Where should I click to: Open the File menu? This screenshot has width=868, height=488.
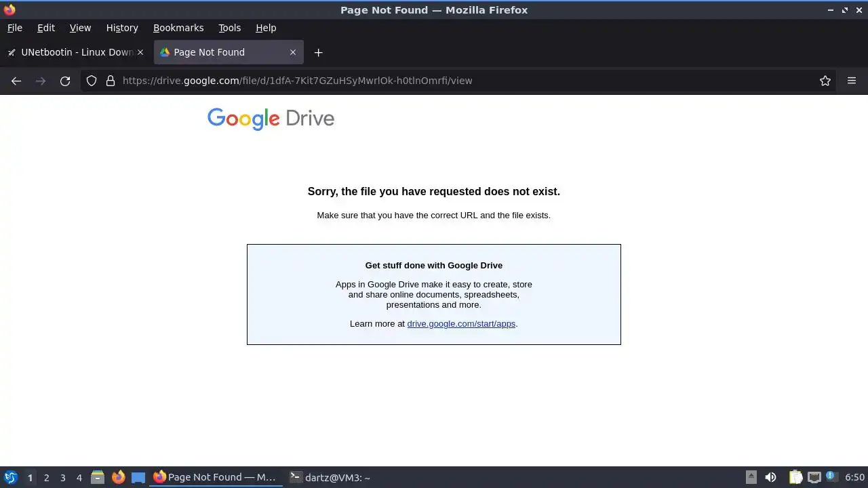coord(15,28)
